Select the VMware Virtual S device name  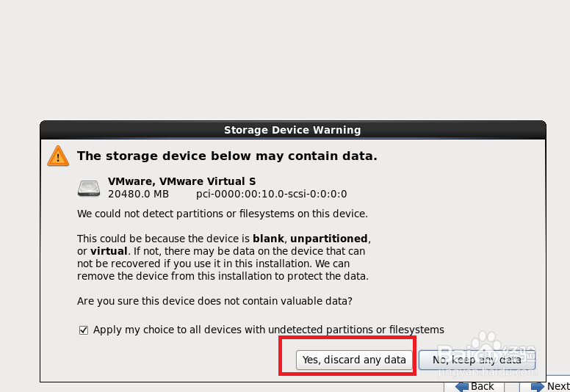click(x=181, y=181)
